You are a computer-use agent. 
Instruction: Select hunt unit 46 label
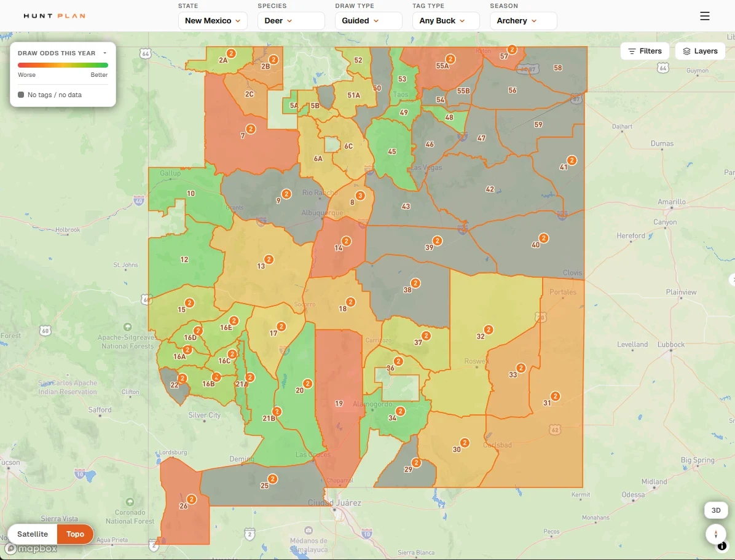(430, 144)
